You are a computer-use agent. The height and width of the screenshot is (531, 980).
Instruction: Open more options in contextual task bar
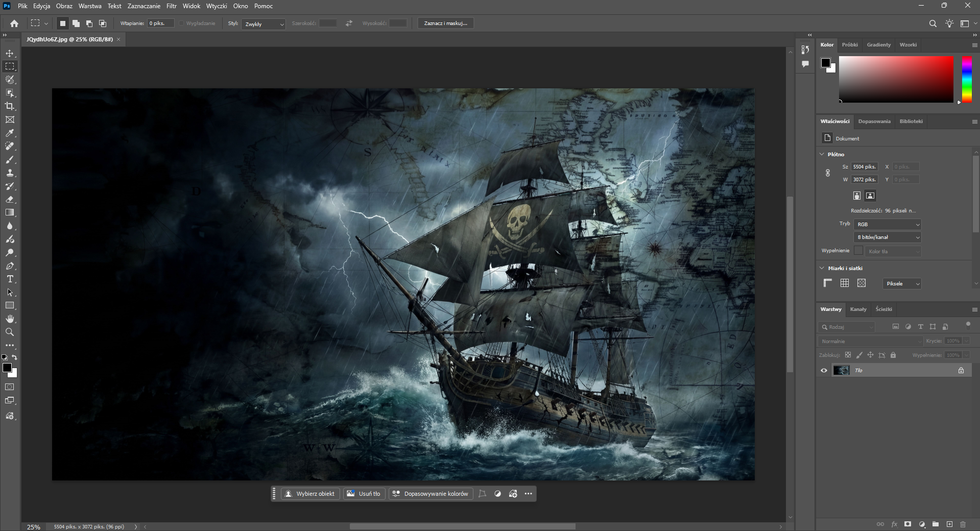coord(528,494)
